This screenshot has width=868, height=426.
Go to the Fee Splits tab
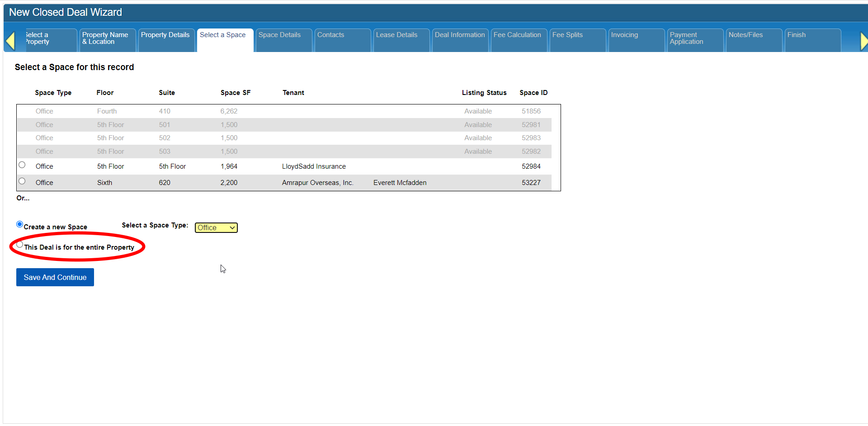tap(567, 35)
